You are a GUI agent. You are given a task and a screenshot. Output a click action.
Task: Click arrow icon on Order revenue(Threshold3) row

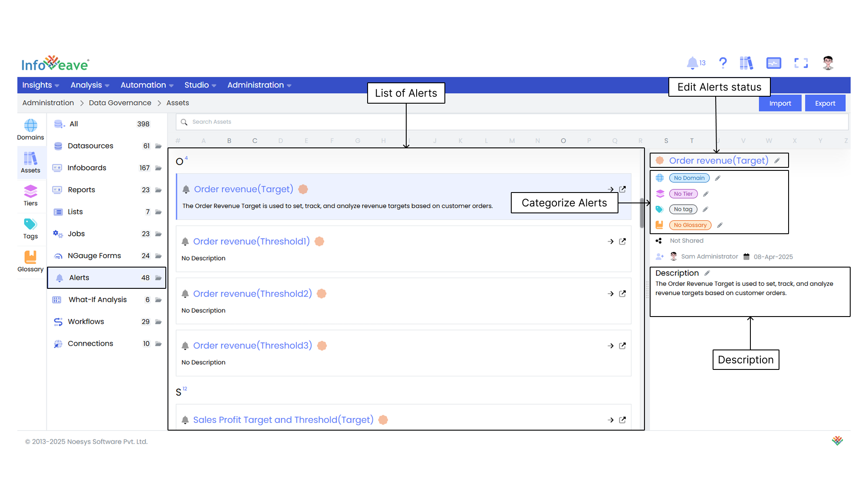tap(611, 346)
